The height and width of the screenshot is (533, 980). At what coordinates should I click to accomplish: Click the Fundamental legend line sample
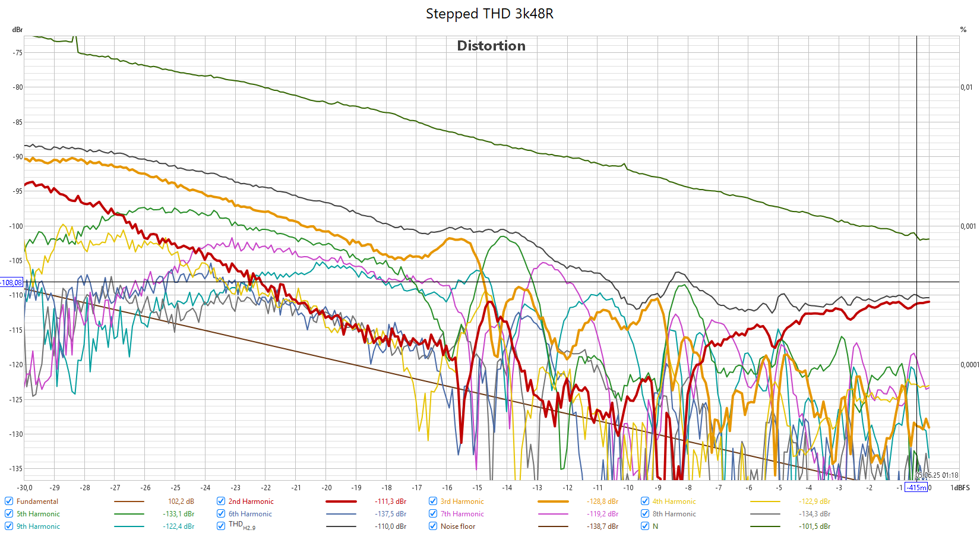tap(129, 502)
